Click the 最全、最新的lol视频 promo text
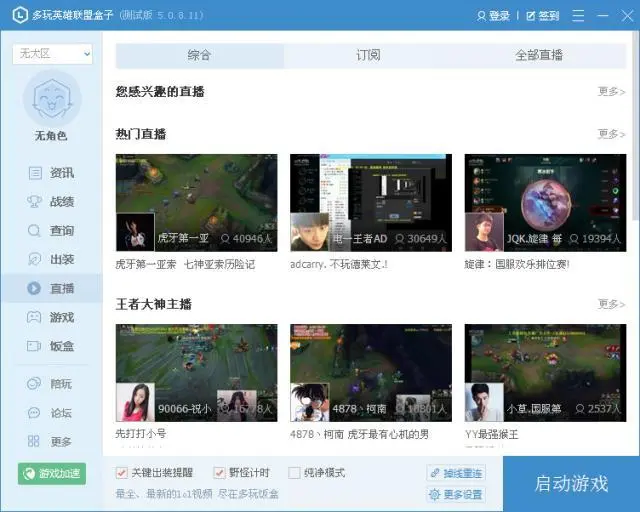Viewport: 640px width, 512px height. (x=197, y=494)
